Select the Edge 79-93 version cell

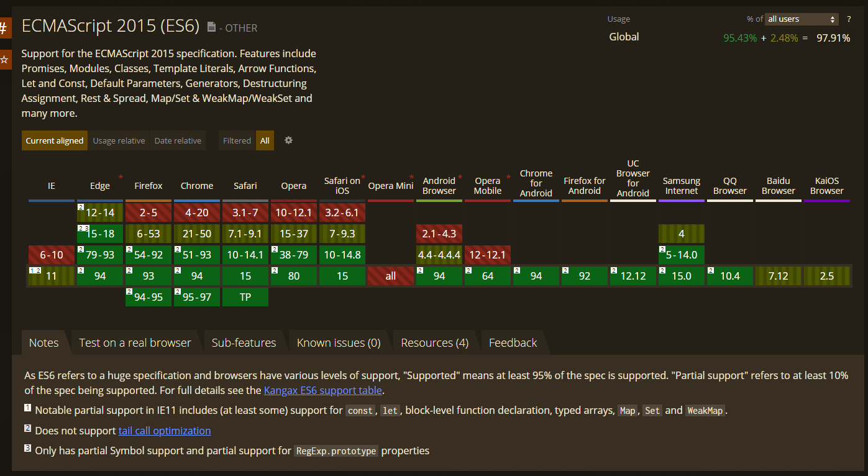100,255
